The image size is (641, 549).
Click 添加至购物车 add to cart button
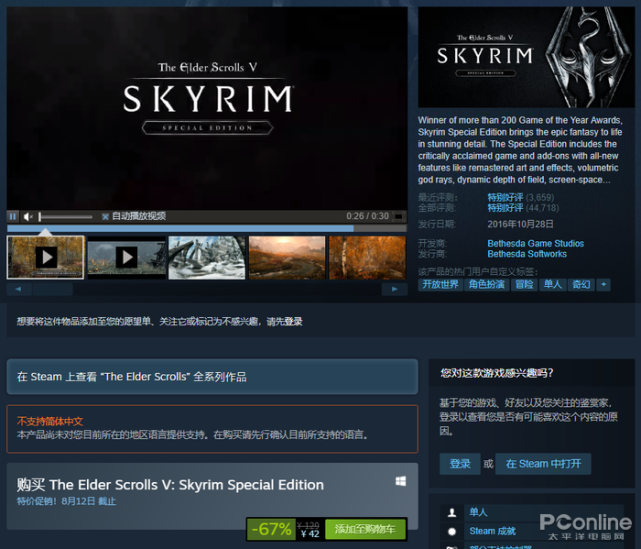[x=365, y=529]
